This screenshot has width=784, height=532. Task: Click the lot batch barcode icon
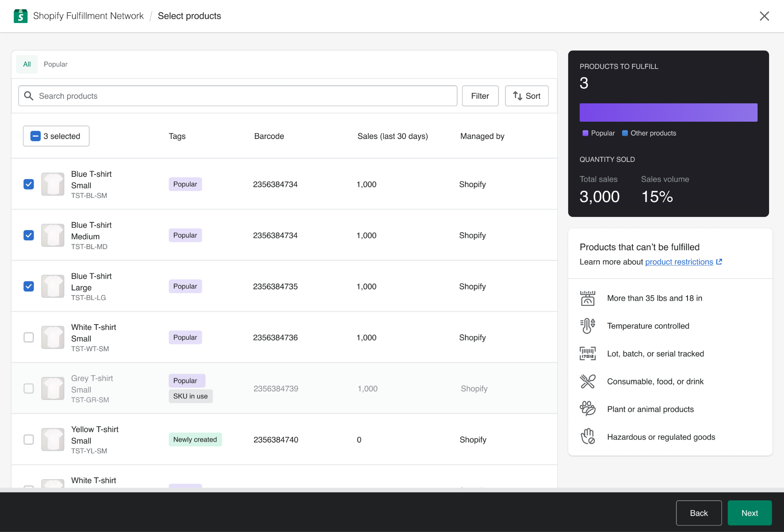pyautogui.click(x=588, y=354)
